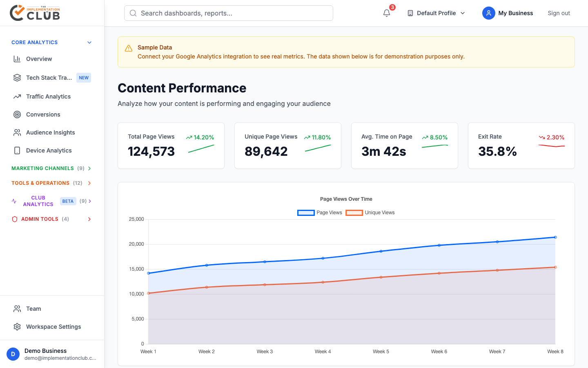Click the Workspace Settings gear icon

[x=17, y=327]
